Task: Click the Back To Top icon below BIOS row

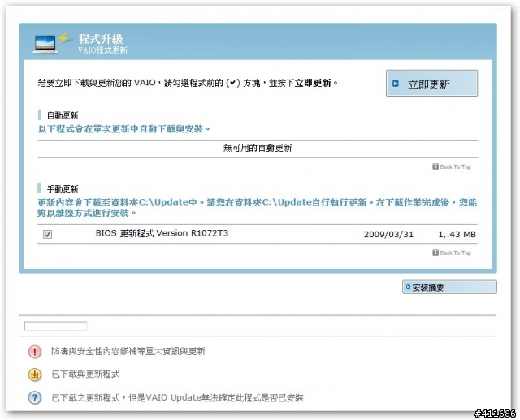Action: pos(435,253)
